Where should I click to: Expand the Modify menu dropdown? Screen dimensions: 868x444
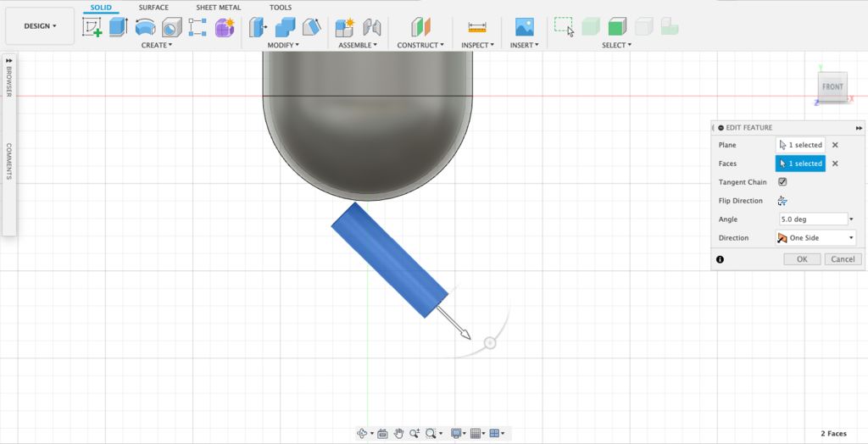[x=283, y=45]
